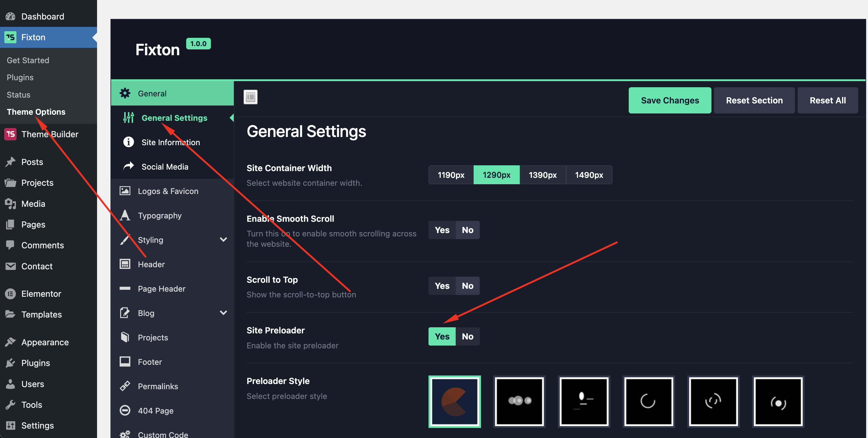
Task: Click the Save Changes button
Action: coord(670,100)
